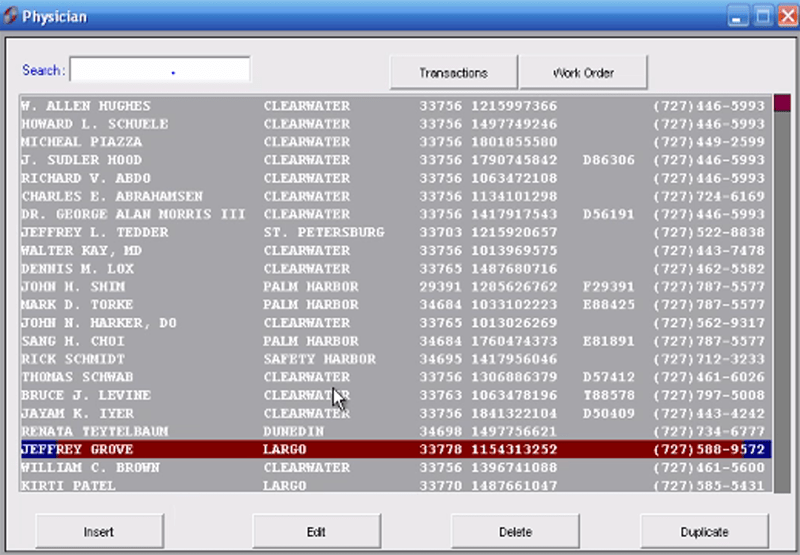
Task: Select the THOMAS SCHWAB row
Action: [396, 377]
